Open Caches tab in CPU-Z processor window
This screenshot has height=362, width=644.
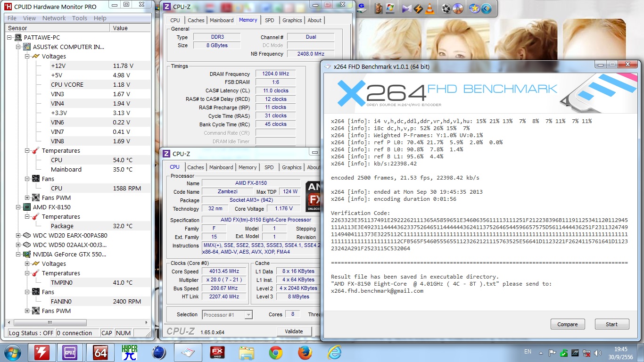click(x=196, y=167)
